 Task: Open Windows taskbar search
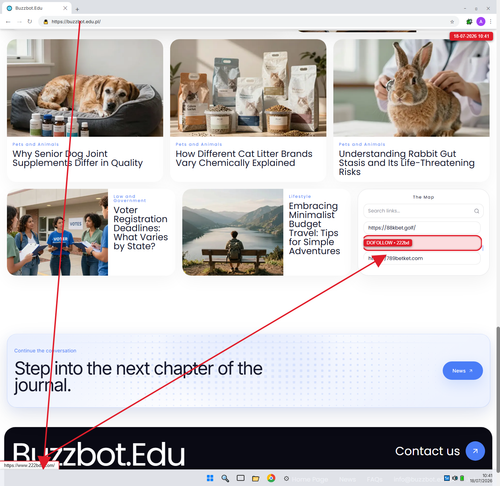pyautogui.click(x=225, y=478)
